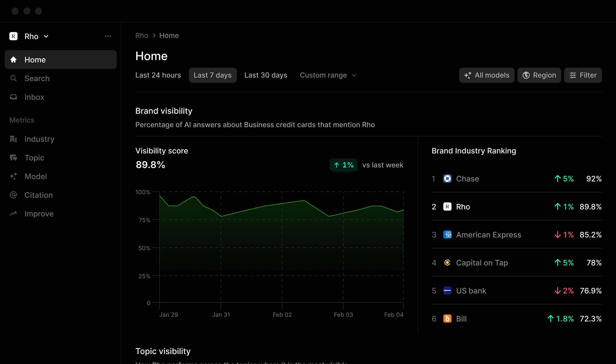
Task: Select the Last 24 hours tab
Action: [x=158, y=75]
